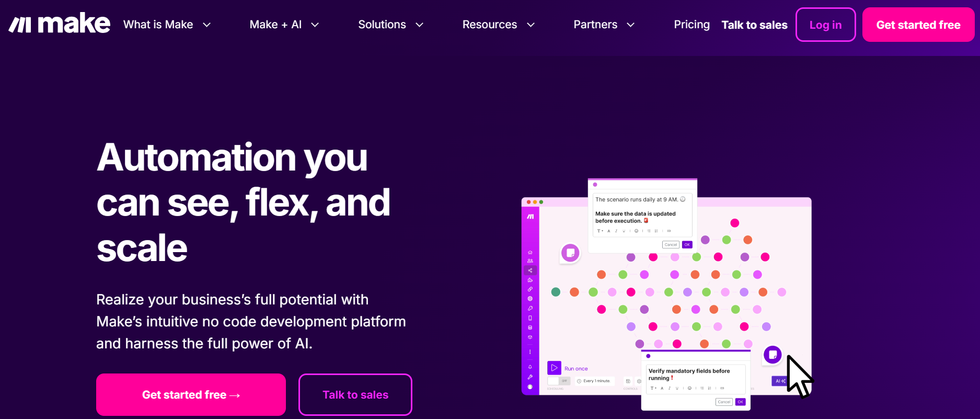Expand the What is Make menu
This screenshot has height=419, width=980.
(167, 25)
